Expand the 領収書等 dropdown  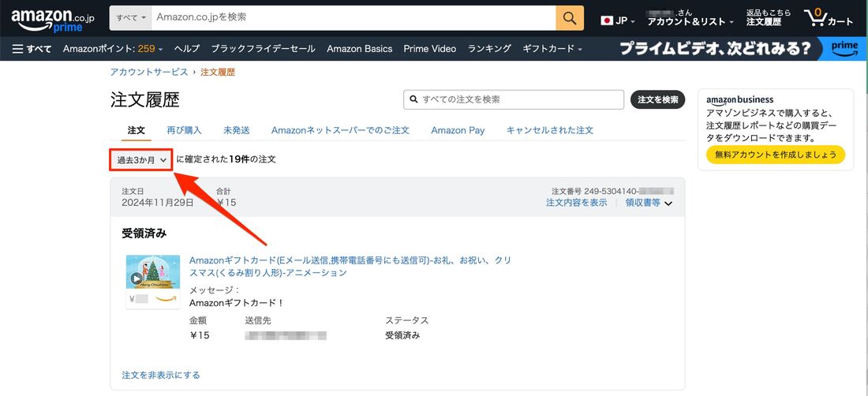[649, 203]
